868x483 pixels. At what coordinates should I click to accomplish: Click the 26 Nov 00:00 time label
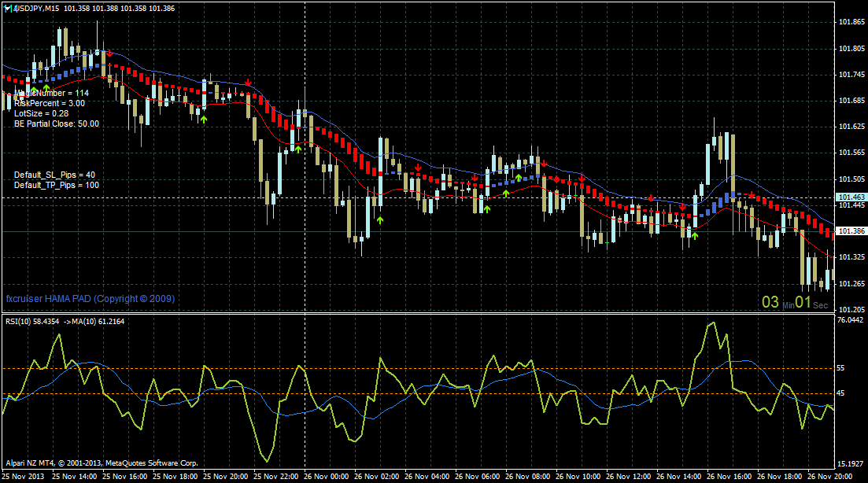[x=326, y=477]
